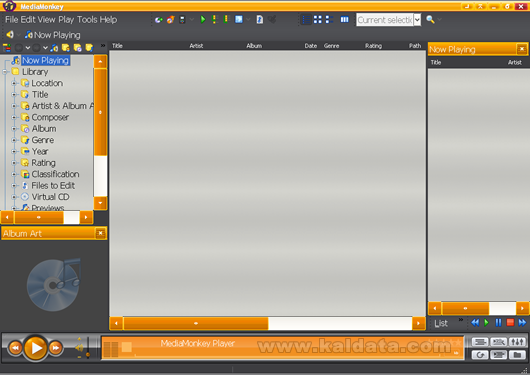Click the small green play icon under Now Playing
This screenshot has height=375, width=530.
pos(486,323)
